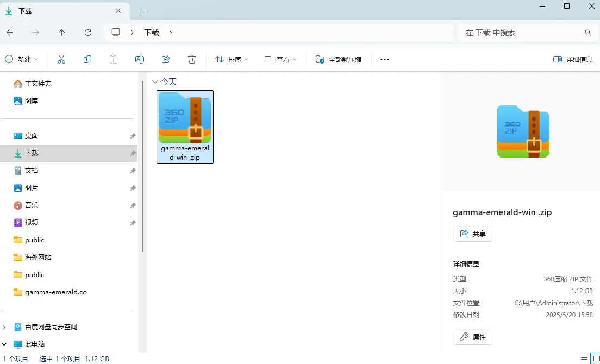Expand 百度网盘同步空间 tree node

point(4,327)
